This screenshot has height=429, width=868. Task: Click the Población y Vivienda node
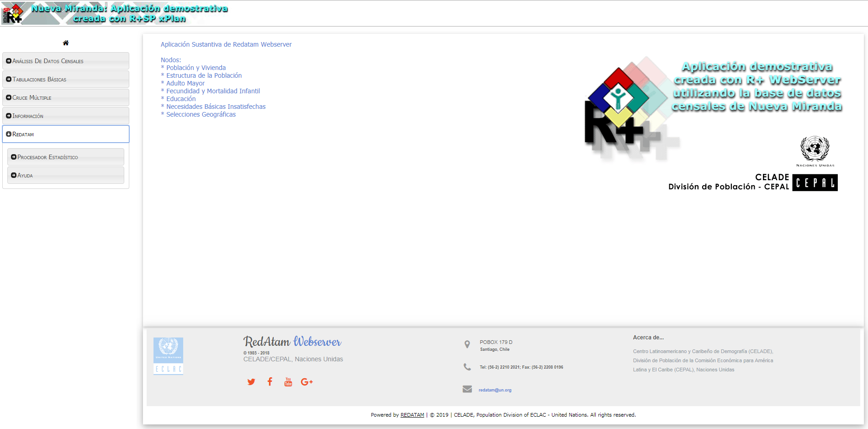point(196,68)
